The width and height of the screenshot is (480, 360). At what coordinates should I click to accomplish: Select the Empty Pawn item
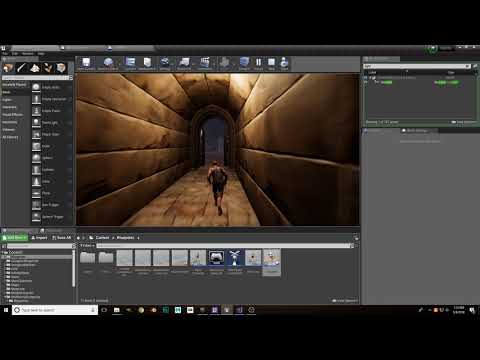(52, 111)
